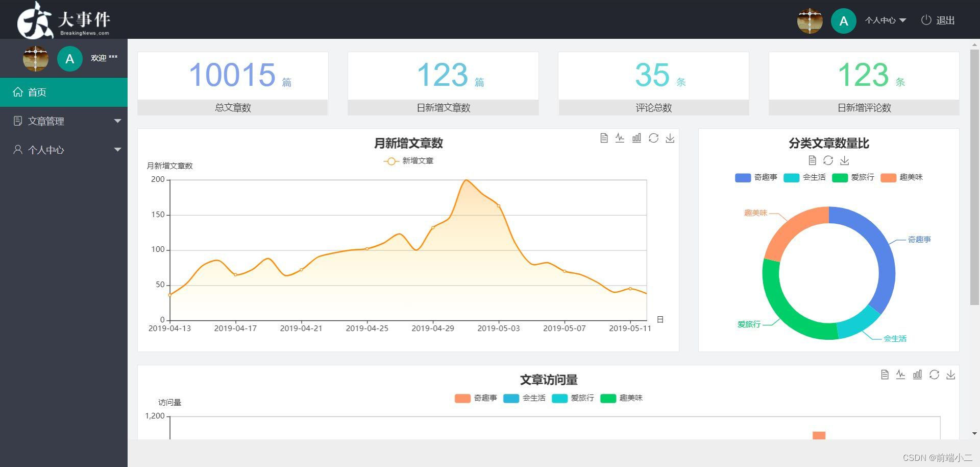This screenshot has width=980, height=467.
Task: Click the 10015 总文章数 card
Action: (233, 83)
